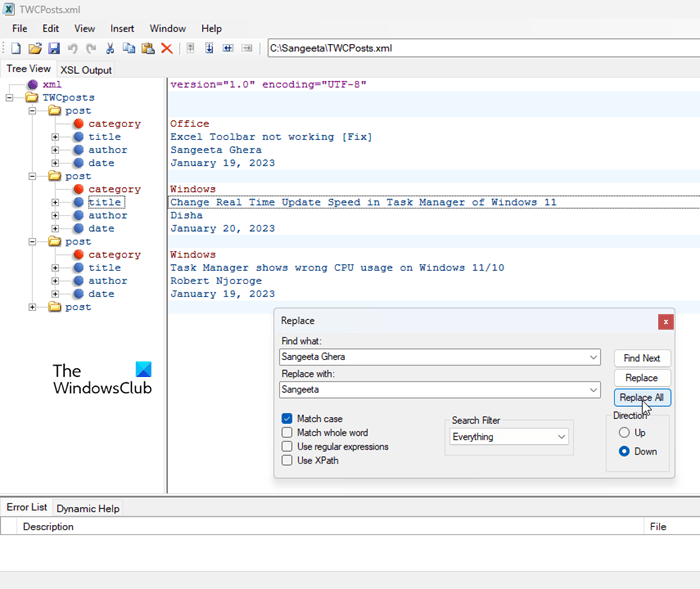Screen dimensions: 700x589
Task: Select the value 'Sangeeta Ghera'
Action: [216, 150]
